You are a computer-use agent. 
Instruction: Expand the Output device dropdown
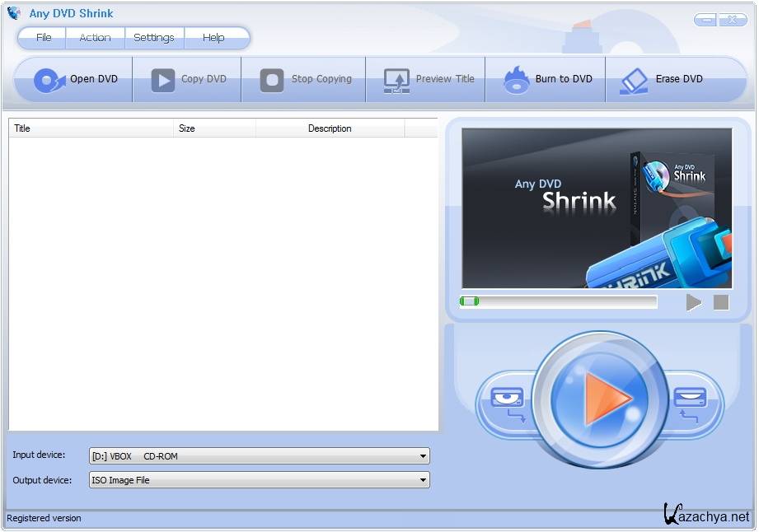tap(423, 480)
